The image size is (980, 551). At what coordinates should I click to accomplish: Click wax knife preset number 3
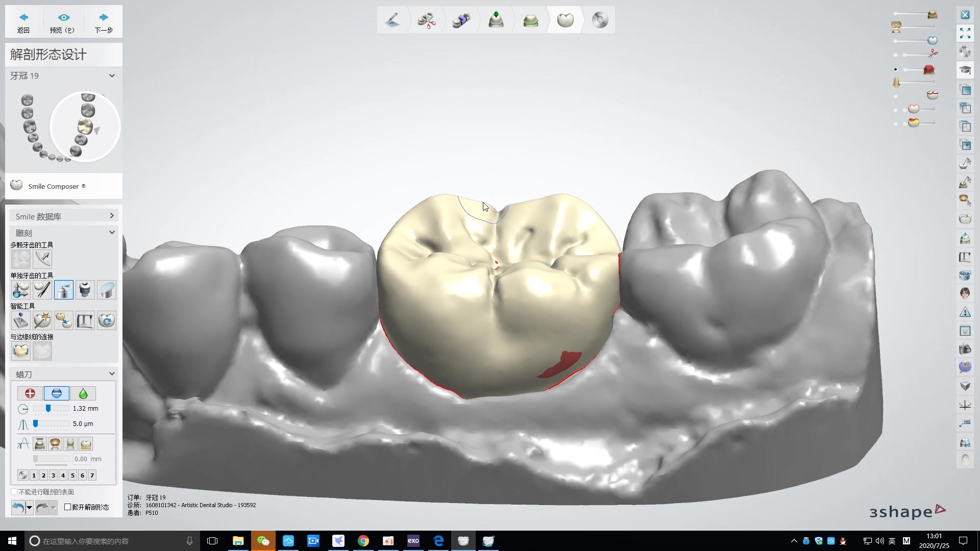tap(53, 475)
